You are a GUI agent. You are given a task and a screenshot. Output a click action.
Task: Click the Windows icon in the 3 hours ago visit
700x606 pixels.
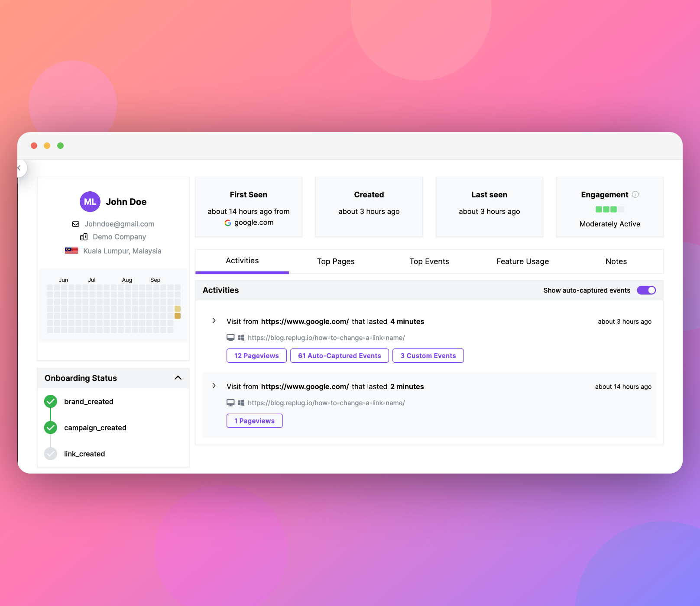pos(241,338)
